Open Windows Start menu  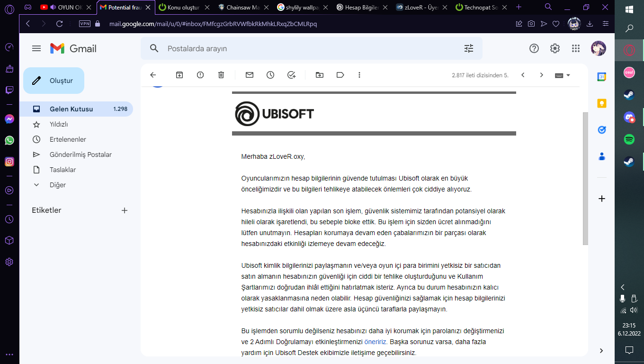[x=629, y=10]
